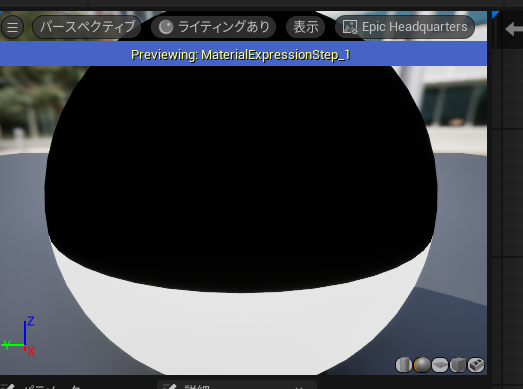Click the gray left arrow icon
523x389 pixels.
514,29
